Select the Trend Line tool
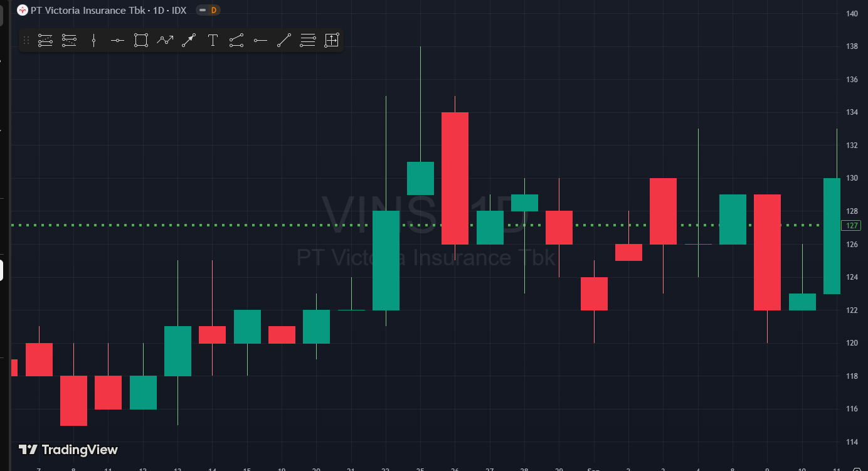The width and height of the screenshot is (868, 471). [x=284, y=41]
